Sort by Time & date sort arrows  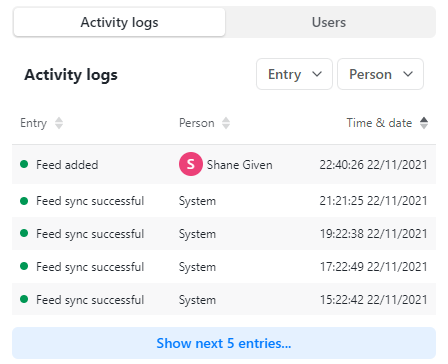click(424, 123)
